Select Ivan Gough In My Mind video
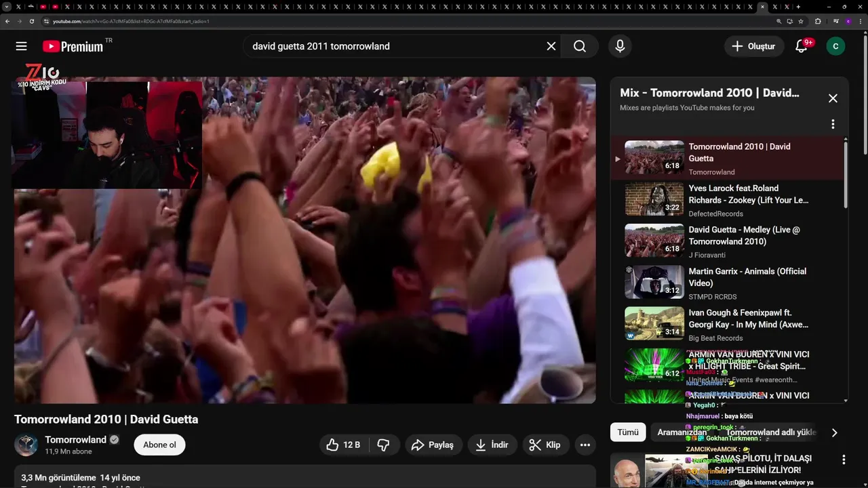The width and height of the screenshot is (868, 488). (749, 319)
